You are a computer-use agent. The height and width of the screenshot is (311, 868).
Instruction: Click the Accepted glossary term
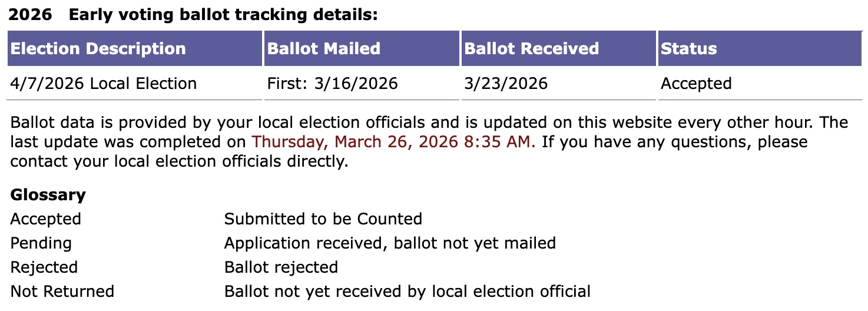[45, 219]
